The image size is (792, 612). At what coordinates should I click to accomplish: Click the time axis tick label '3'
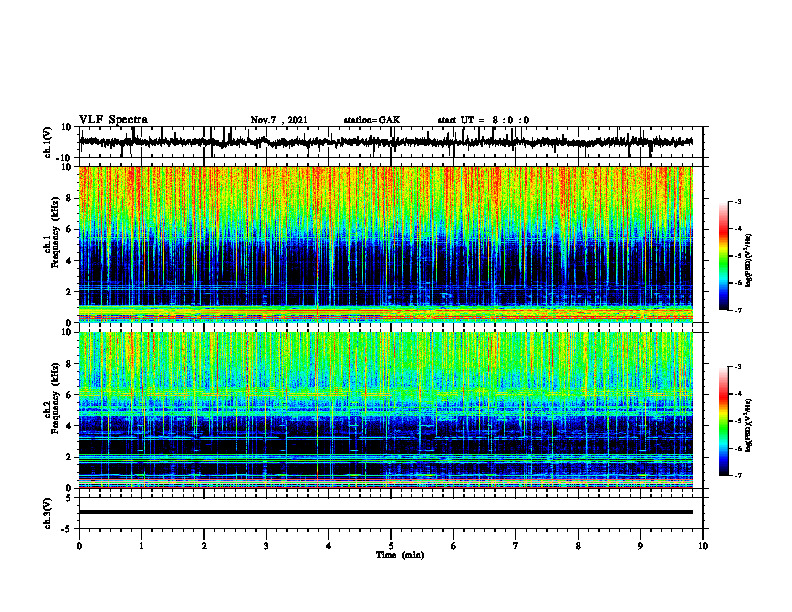(266, 546)
